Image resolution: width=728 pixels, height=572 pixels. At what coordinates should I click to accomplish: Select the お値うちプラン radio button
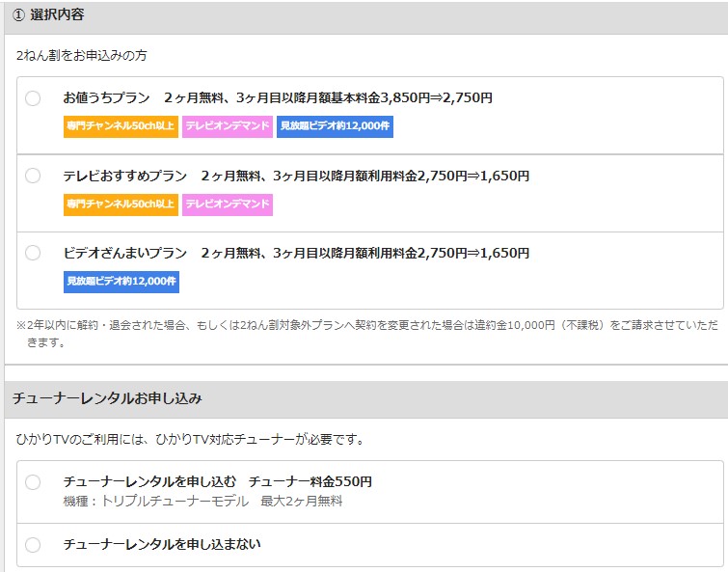tap(33, 98)
